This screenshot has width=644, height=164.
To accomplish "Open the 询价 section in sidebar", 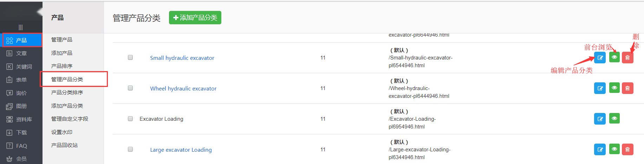I will click(21, 93).
